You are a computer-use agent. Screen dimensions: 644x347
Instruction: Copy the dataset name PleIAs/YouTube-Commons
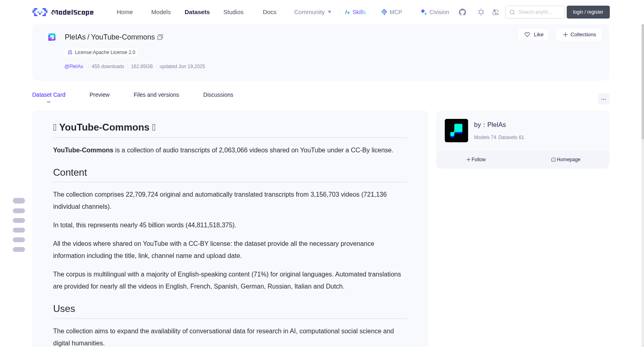click(160, 37)
